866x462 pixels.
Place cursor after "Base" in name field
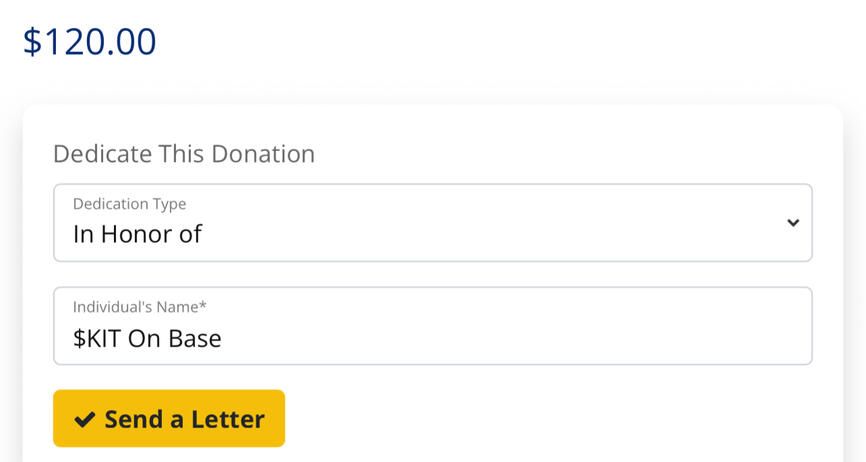(x=223, y=339)
